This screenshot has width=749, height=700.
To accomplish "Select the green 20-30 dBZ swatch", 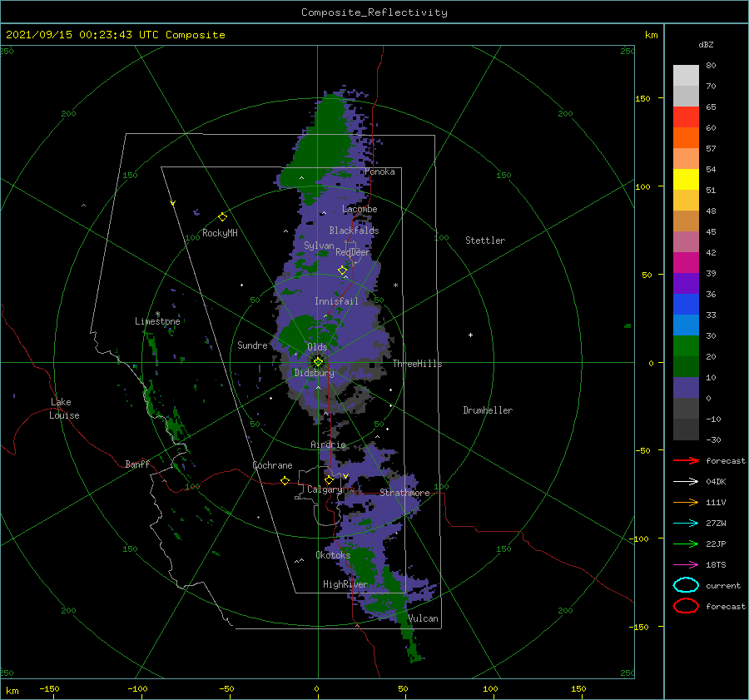I will coord(686,345).
